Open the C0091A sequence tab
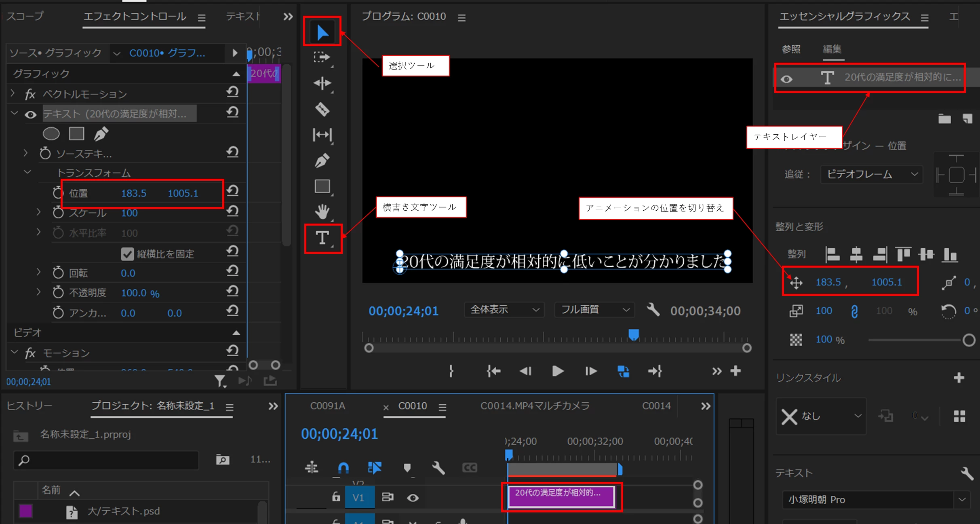980x524 pixels. 327,406
